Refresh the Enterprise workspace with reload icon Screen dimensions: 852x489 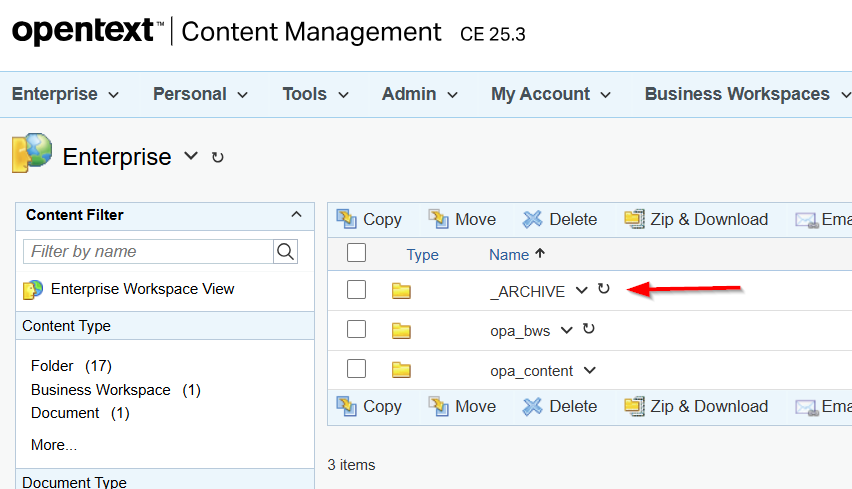click(217, 158)
